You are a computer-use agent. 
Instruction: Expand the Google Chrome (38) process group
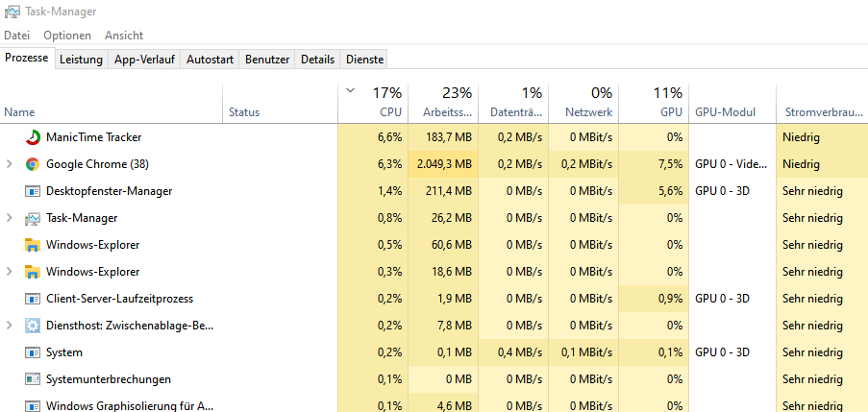point(9,164)
